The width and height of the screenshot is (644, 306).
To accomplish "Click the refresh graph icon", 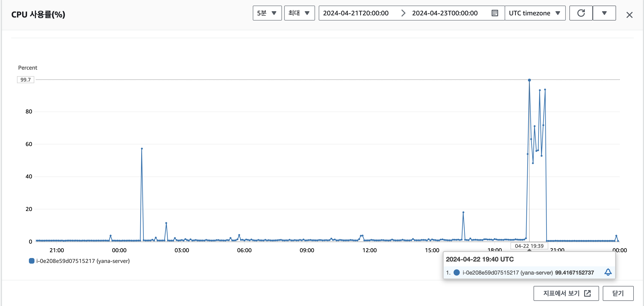I will click(x=581, y=13).
